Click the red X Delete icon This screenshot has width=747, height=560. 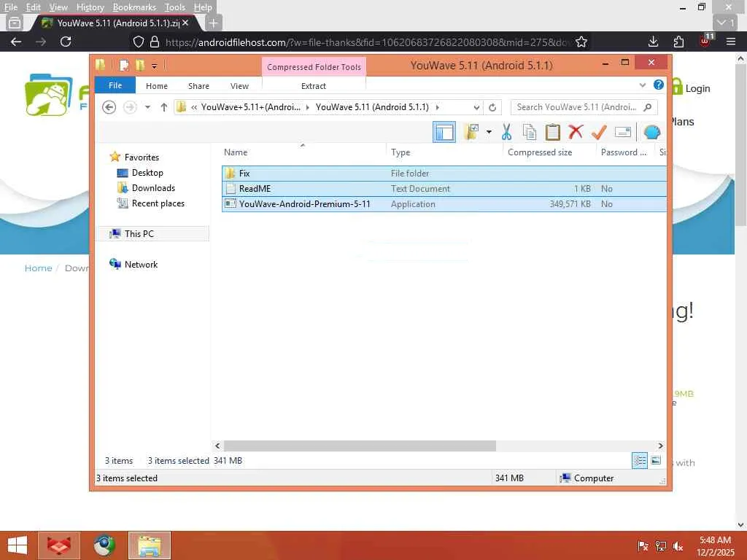pos(576,131)
